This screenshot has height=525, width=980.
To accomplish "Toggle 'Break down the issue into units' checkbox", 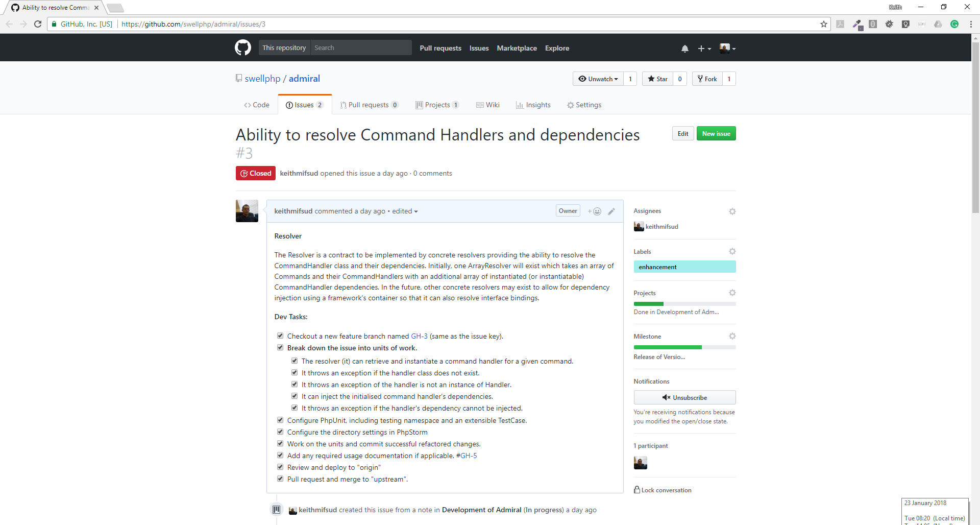I will pos(280,347).
